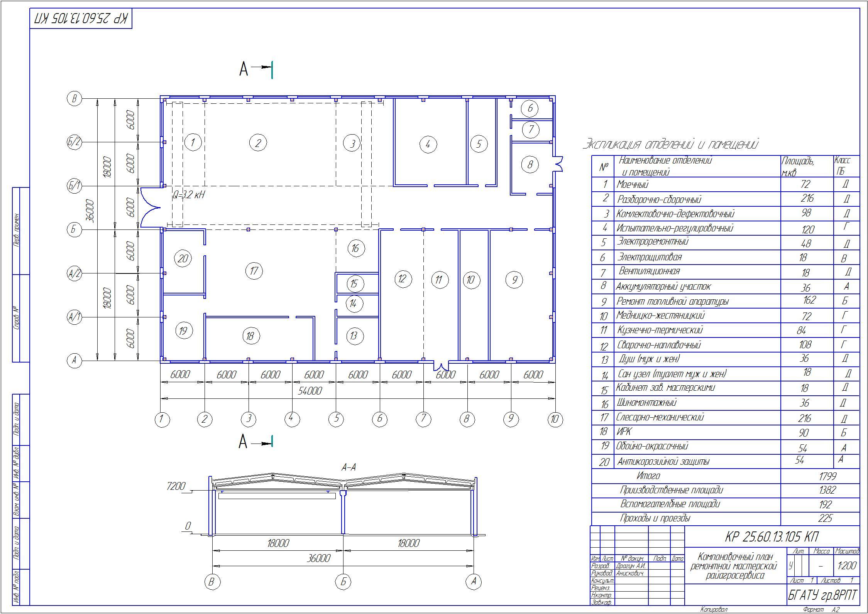
Task: Click room number 17 circle on plan
Action: click(x=254, y=271)
